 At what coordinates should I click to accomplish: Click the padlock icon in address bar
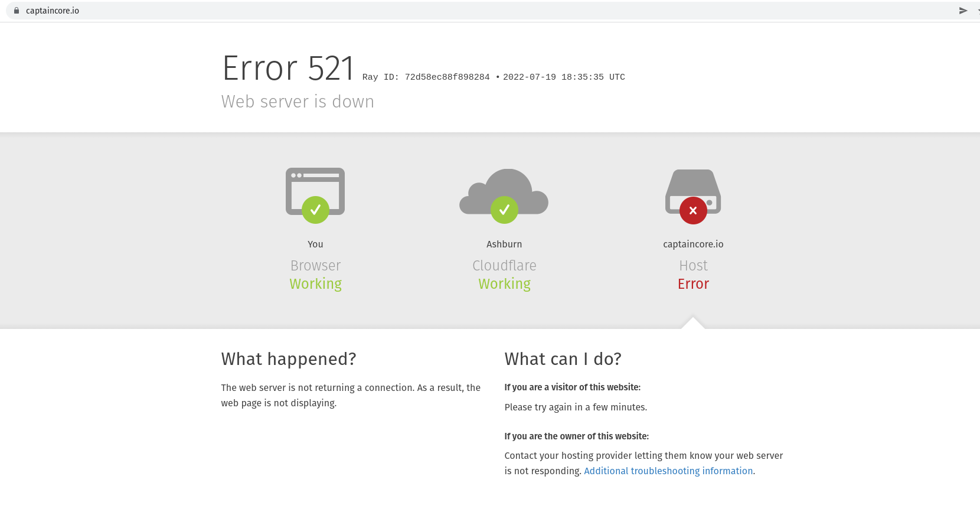17,11
